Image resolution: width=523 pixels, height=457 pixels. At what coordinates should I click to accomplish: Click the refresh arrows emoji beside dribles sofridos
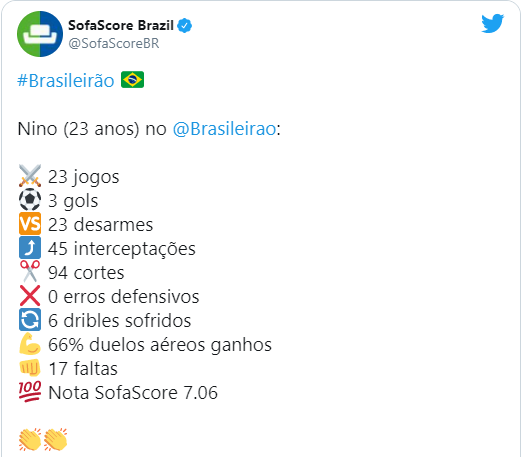point(30,320)
